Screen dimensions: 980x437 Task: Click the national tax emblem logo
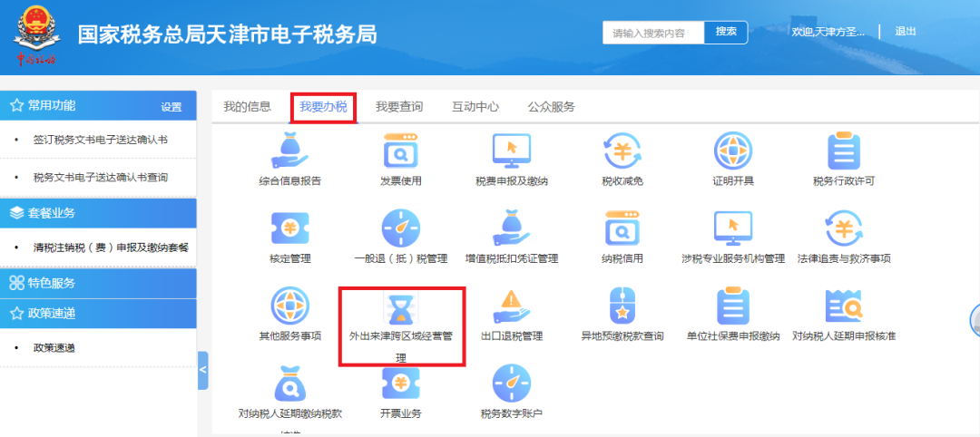point(35,36)
